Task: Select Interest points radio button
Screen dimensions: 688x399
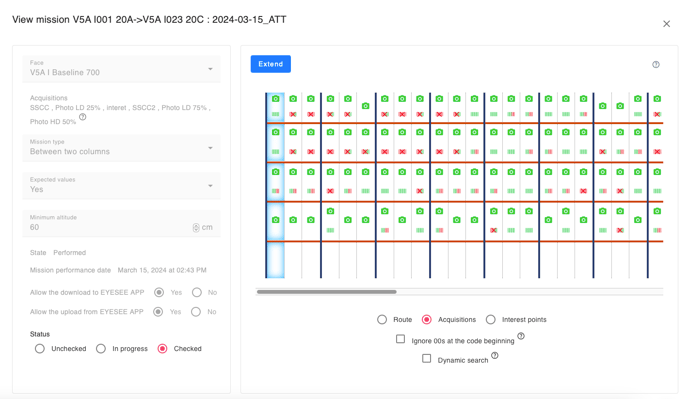Action: pos(491,320)
